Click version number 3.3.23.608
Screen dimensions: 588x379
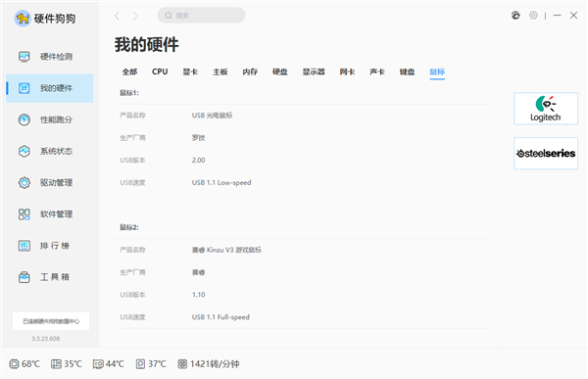click(46, 339)
